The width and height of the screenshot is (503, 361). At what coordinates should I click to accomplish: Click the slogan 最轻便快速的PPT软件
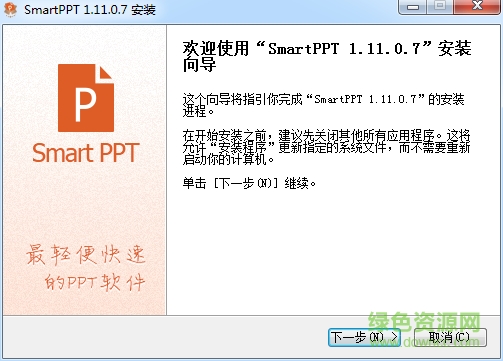click(x=86, y=268)
